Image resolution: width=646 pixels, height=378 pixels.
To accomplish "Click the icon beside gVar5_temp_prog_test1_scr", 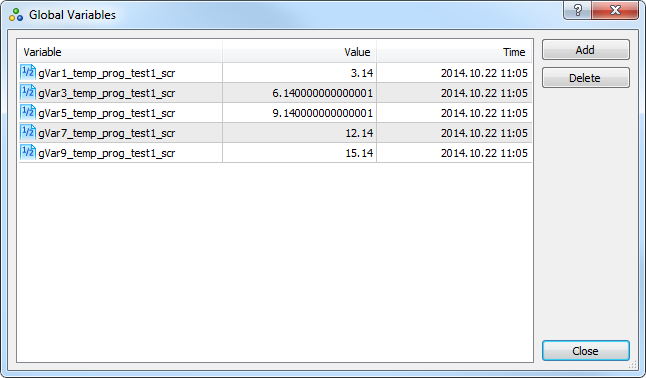I will (28, 113).
